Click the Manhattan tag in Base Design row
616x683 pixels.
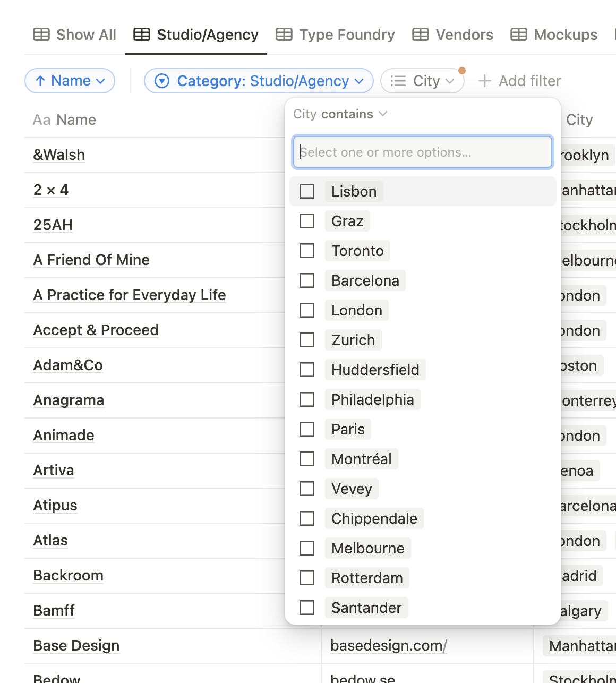pyautogui.click(x=579, y=646)
